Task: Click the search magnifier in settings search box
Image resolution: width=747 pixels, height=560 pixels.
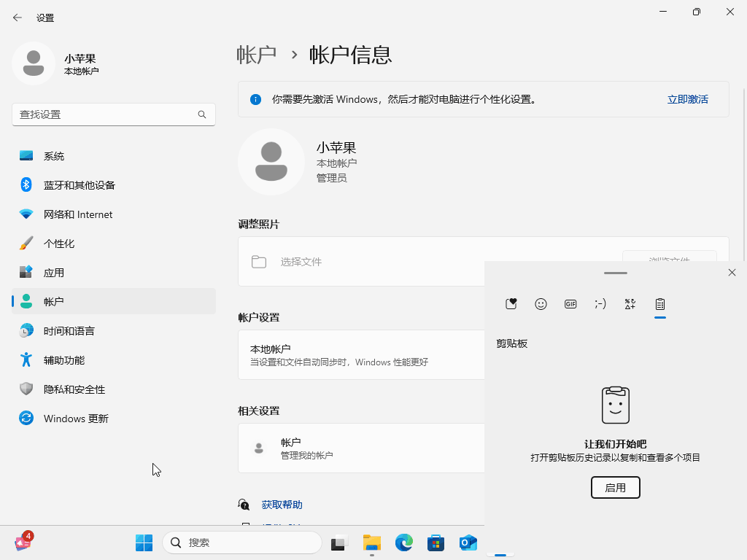Action: (202, 114)
